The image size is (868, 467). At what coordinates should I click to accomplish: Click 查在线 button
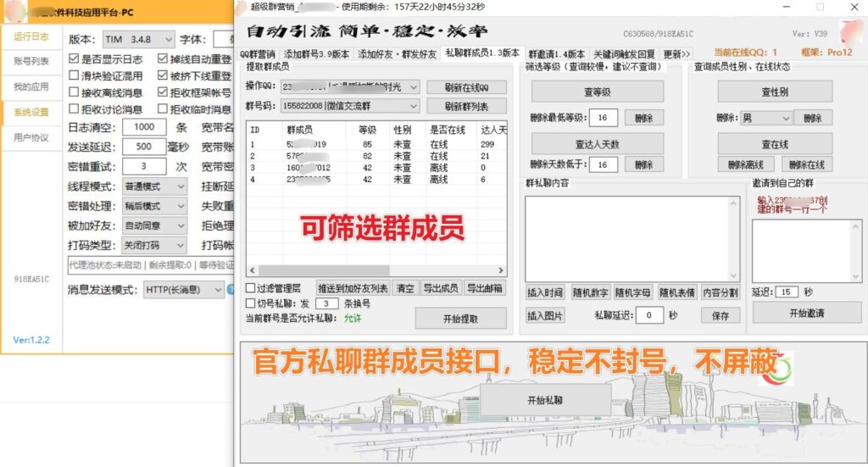click(775, 144)
